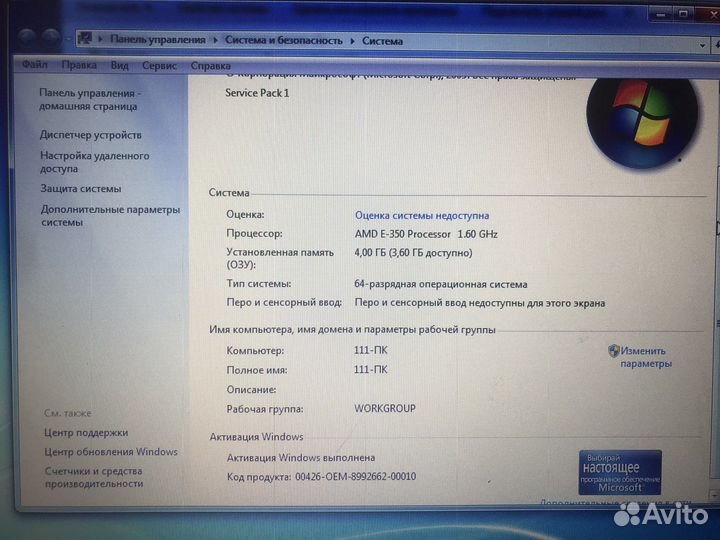Click the product code 00426-OEM-8992662-00010

tap(355, 477)
